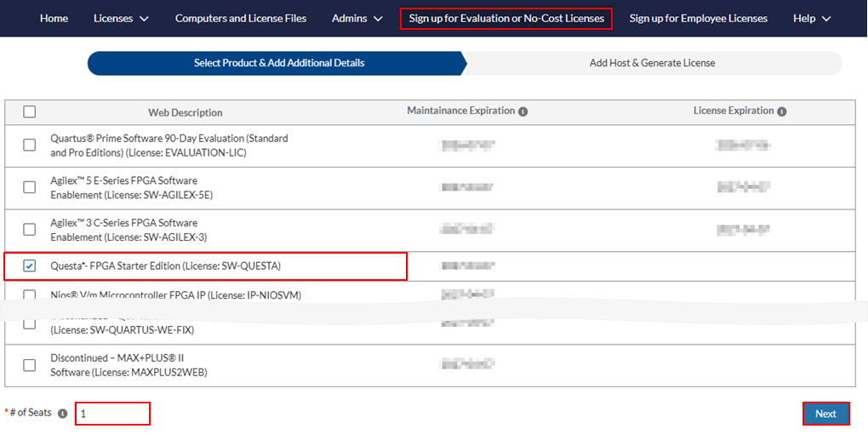Check Quartus Prime Software 90-Day Evaluation checkbox
This screenshot has width=868, height=440.
click(30, 145)
